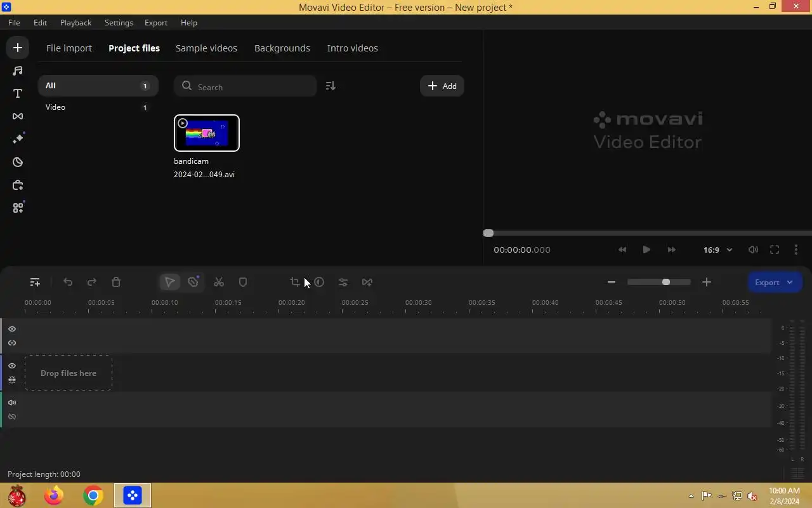Open the Import (plus) sidebar tab

click(x=18, y=48)
